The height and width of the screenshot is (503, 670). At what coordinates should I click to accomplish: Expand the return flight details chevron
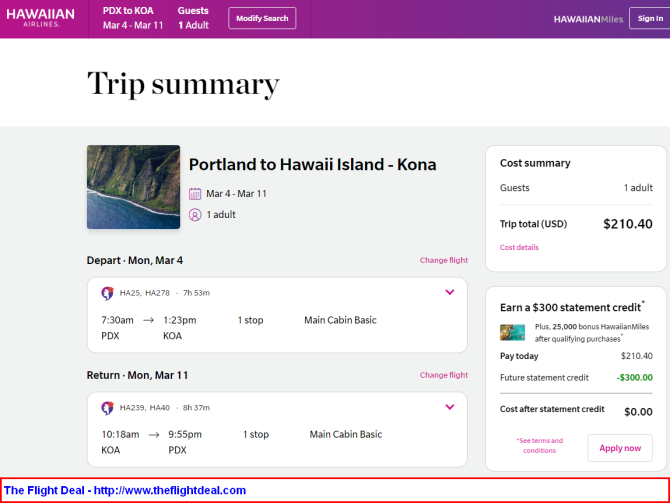450,407
